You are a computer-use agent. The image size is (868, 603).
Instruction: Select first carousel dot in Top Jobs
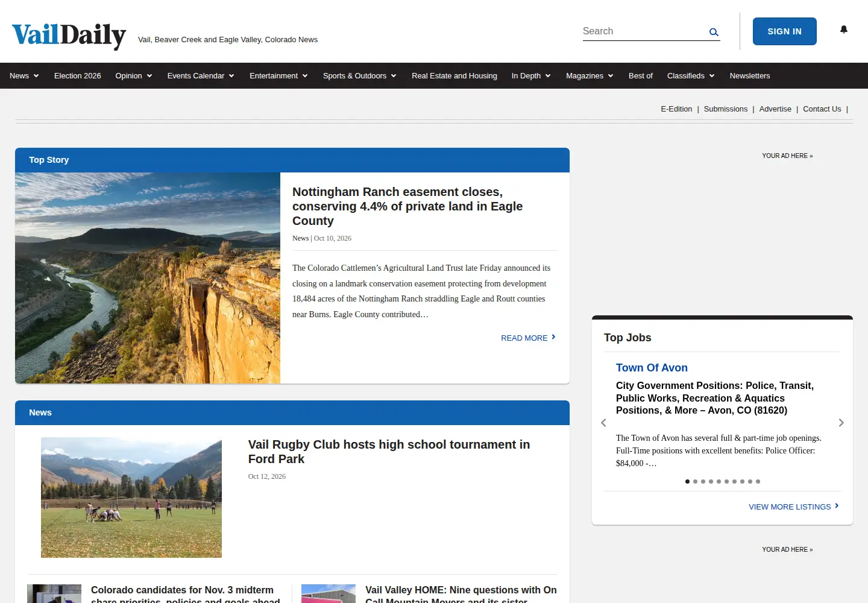click(x=687, y=481)
